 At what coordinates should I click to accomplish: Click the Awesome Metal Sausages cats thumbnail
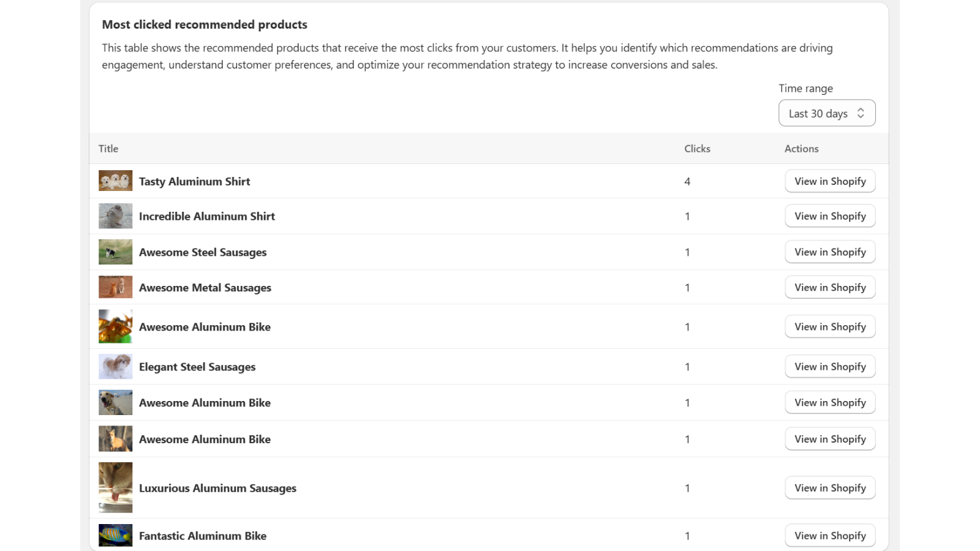click(x=115, y=287)
